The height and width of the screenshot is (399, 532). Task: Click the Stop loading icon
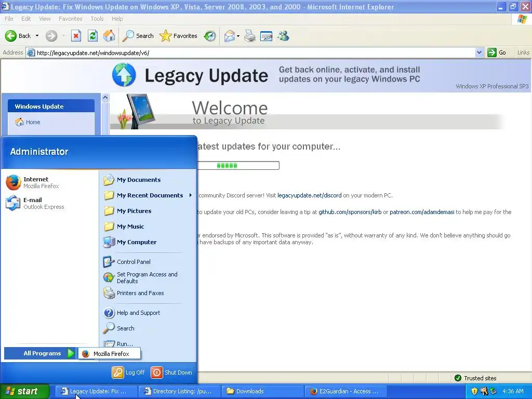pyautogui.click(x=76, y=36)
